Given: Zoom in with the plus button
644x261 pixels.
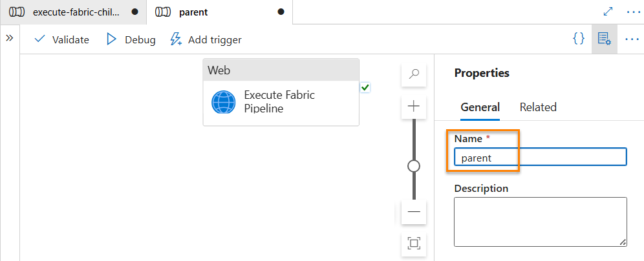Looking at the screenshot, I should pos(414,107).
